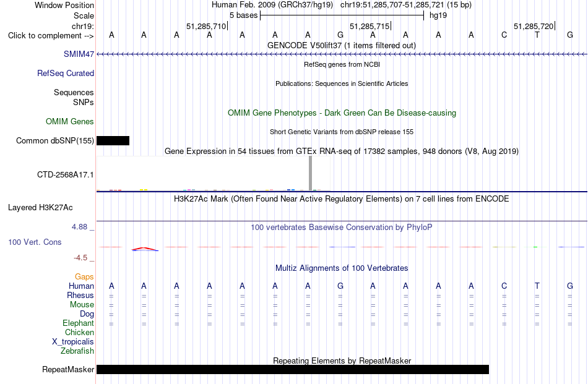588x384 pixels.
Task: Open the Layered H3K27Ac track label
Action: 40,207
